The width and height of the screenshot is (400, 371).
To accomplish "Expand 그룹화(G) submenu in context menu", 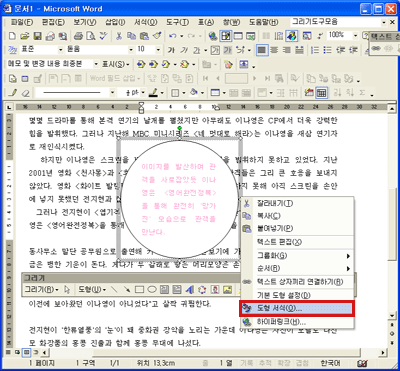I will coord(297,256).
